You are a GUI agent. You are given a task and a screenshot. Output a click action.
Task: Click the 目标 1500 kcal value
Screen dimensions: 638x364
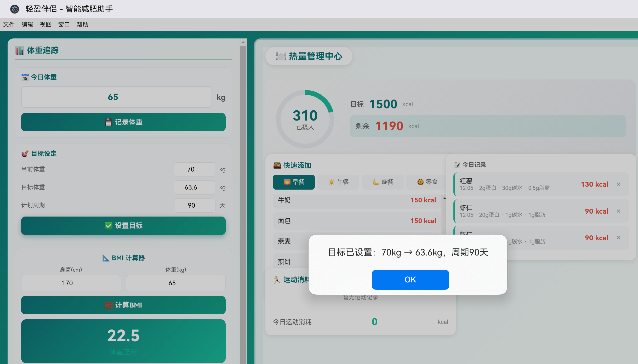click(383, 104)
